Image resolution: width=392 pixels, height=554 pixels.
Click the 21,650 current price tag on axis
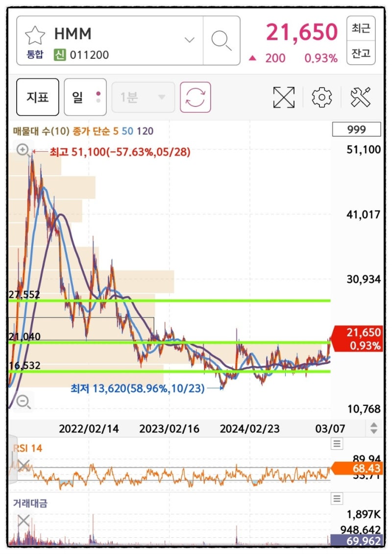pyautogui.click(x=357, y=338)
